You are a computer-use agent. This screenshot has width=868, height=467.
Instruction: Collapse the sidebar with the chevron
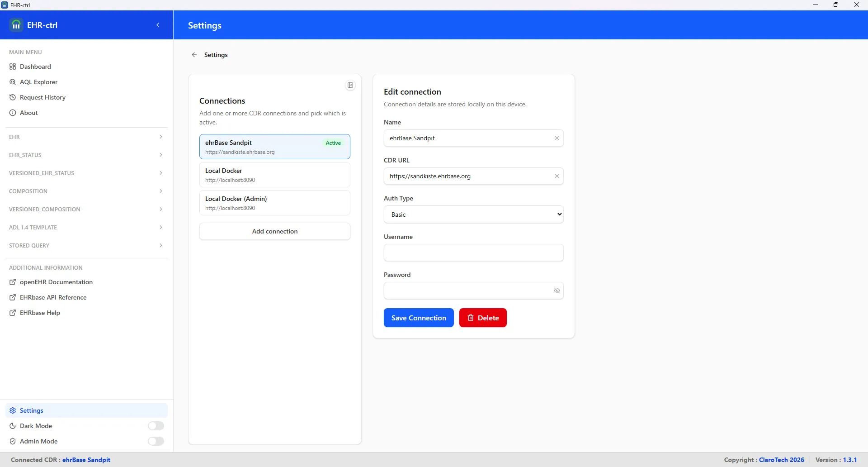[158, 25]
